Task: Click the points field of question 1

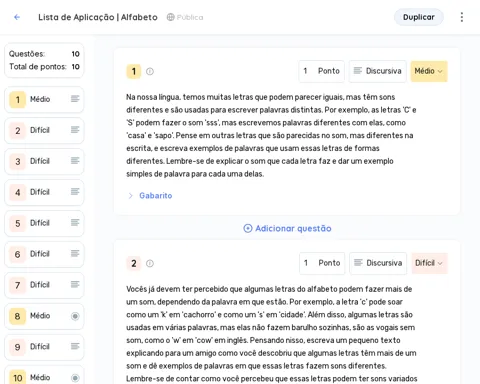Action: coord(322,71)
